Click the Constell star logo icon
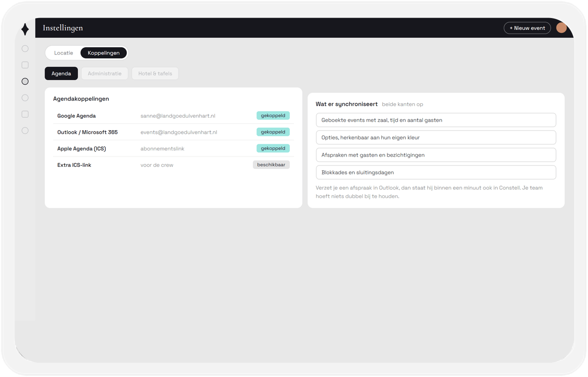Image resolution: width=588 pixels, height=377 pixels. tap(25, 29)
